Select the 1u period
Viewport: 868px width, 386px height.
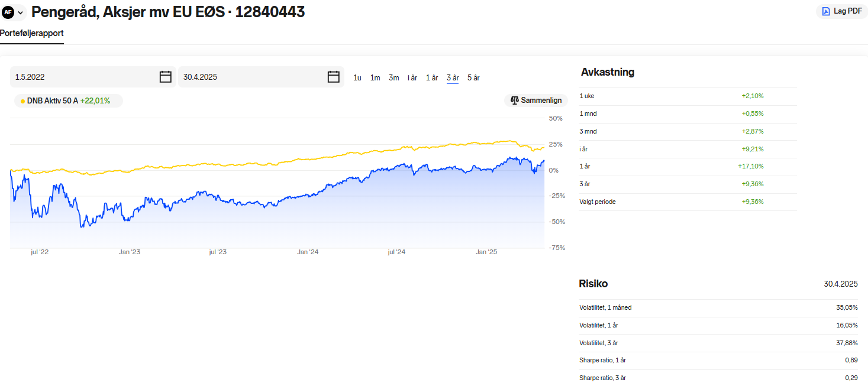[x=357, y=77]
